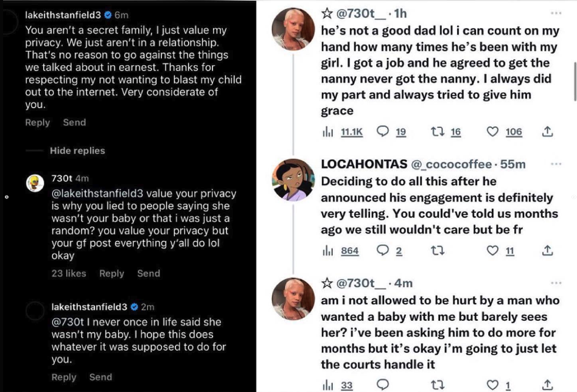View analytics on LOCAHONTAS tweet
This screenshot has width=577, height=392.
(327, 251)
